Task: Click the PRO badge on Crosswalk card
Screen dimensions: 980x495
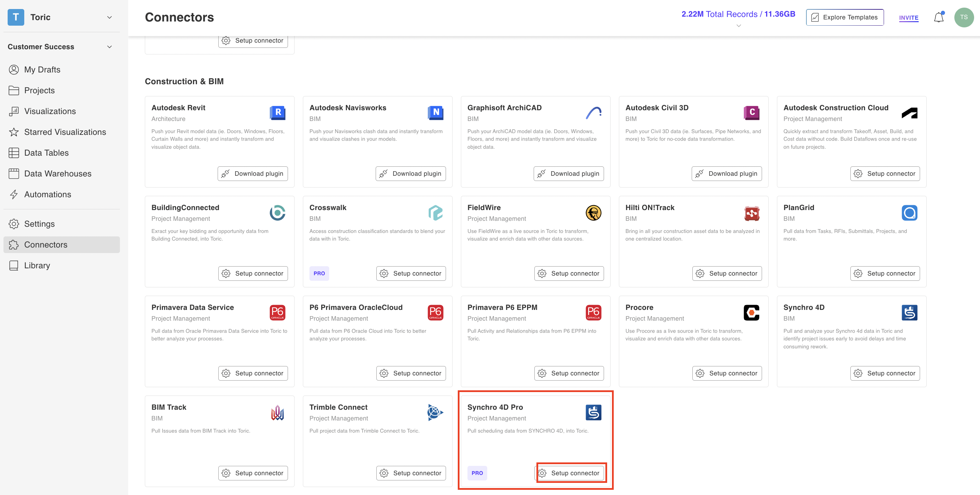Action: 319,273
